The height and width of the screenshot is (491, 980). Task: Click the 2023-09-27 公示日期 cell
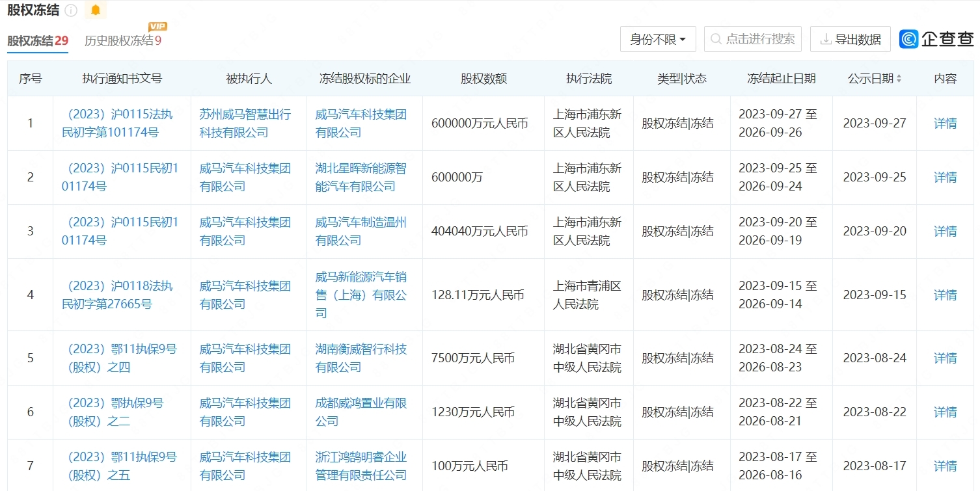[875, 124]
